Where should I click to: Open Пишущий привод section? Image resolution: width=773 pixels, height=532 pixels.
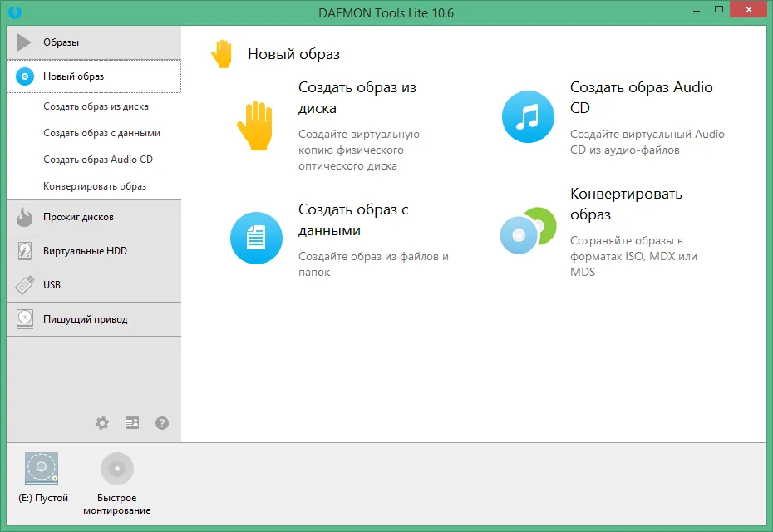(94, 319)
